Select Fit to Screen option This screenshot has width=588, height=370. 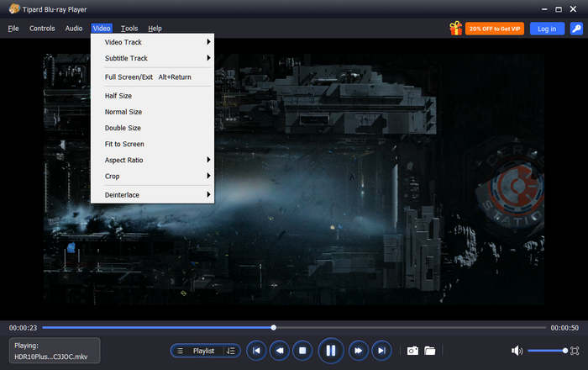click(x=153, y=144)
